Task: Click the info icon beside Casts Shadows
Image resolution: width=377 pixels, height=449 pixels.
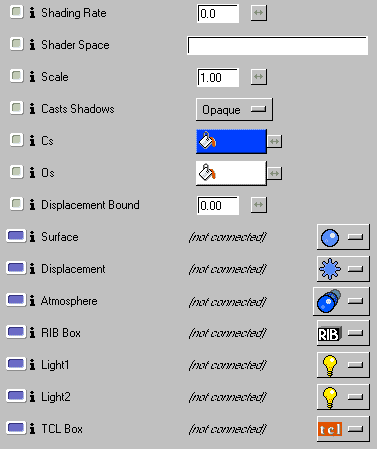Action: [x=32, y=108]
